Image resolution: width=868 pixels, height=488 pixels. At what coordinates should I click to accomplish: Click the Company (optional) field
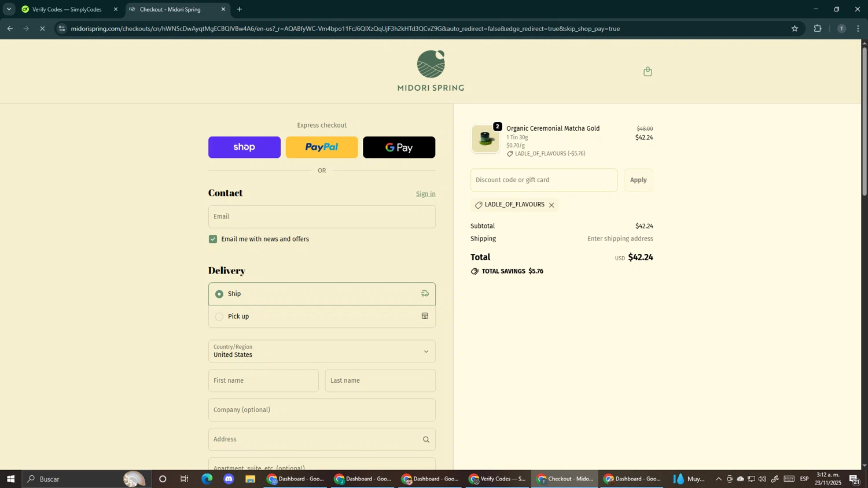322,411
